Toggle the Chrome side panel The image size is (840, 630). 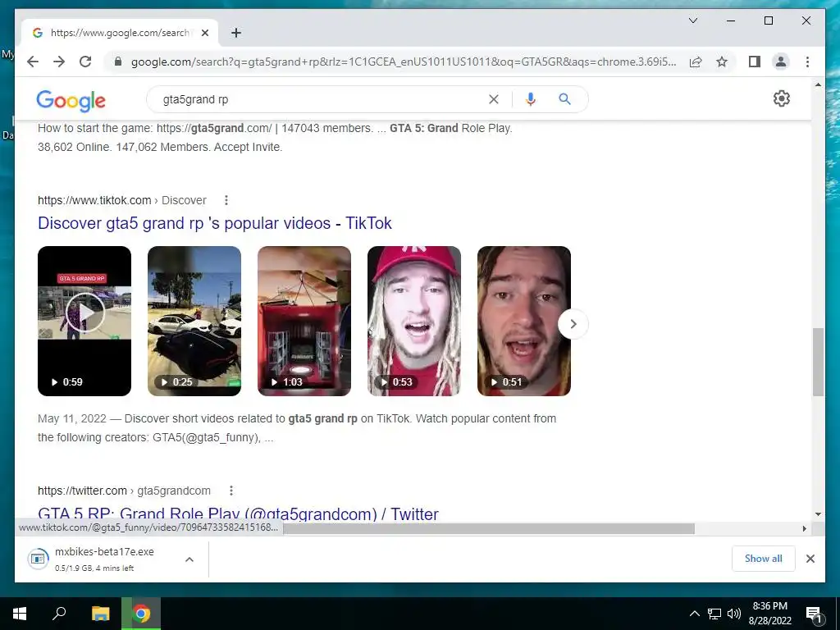click(755, 62)
